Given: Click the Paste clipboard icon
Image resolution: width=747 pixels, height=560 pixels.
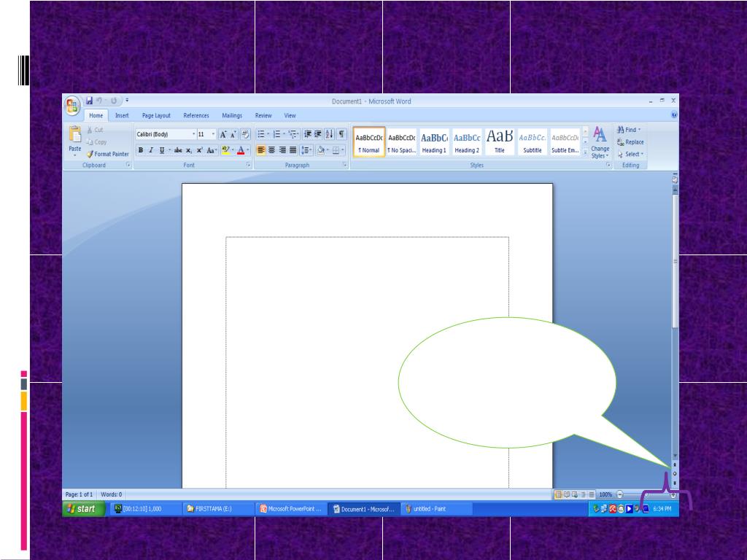Looking at the screenshot, I should pos(75,135).
